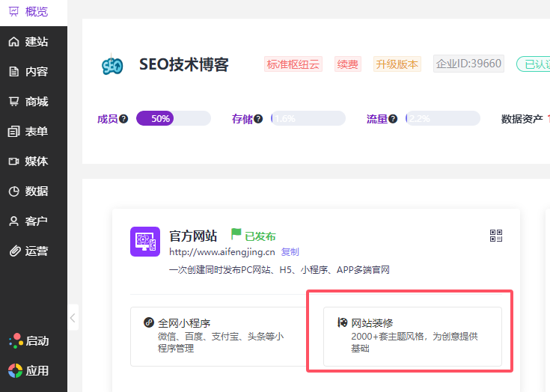Copy the site URL via 复制 link
550x392 pixels.
pos(290,252)
